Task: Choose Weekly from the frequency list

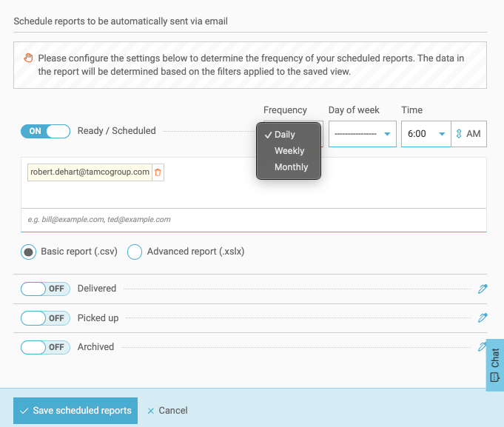Action: [289, 151]
